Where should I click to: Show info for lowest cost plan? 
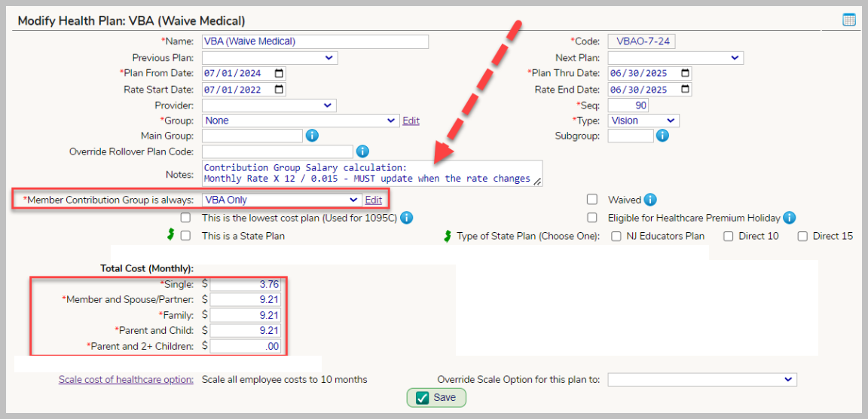pyautogui.click(x=406, y=218)
